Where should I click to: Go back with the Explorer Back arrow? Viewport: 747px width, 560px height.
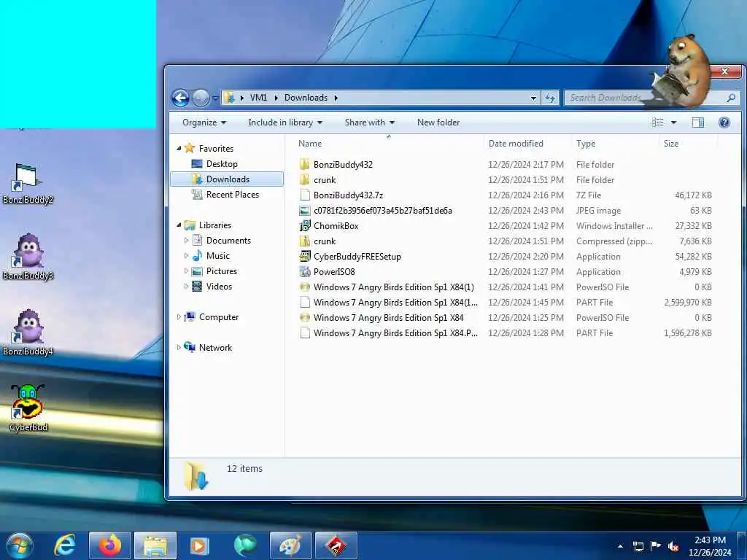pos(180,98)
